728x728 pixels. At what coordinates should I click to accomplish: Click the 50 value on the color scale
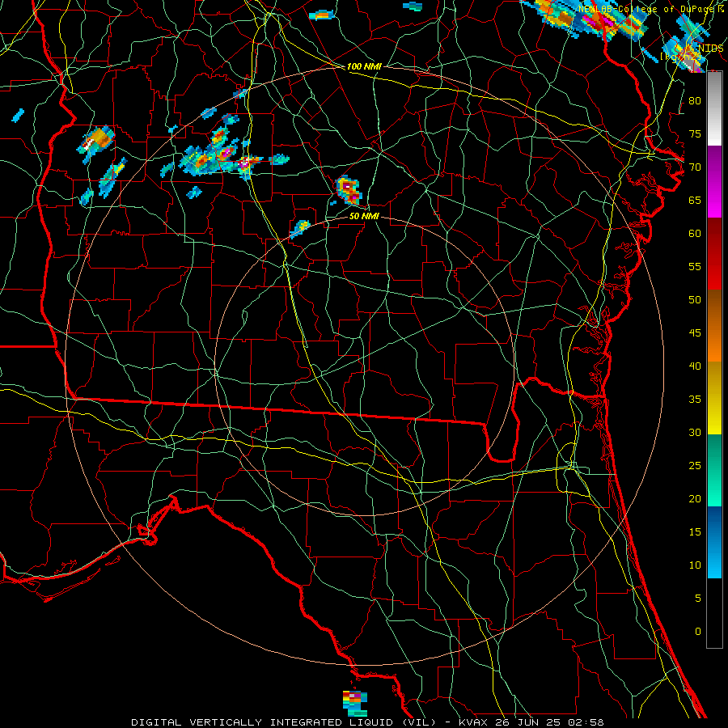pyautogui.click(x=695, y=300)
